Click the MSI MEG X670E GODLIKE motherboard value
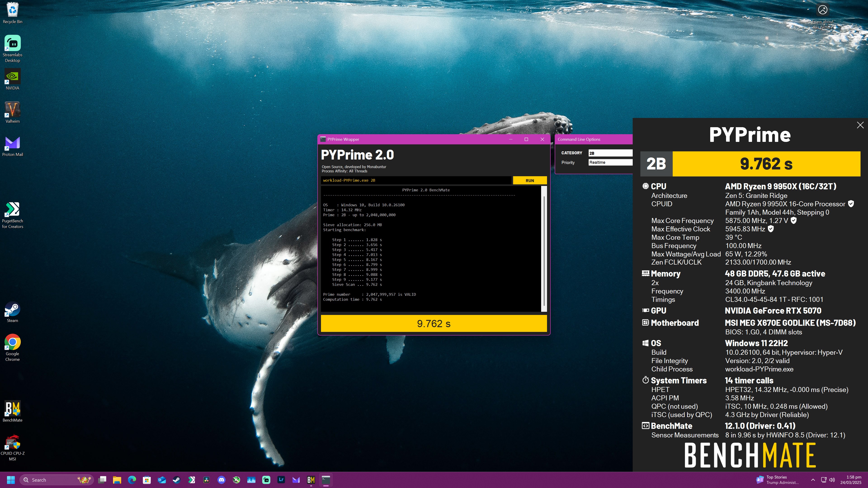The image size is (868, 488). coord(790,323)
